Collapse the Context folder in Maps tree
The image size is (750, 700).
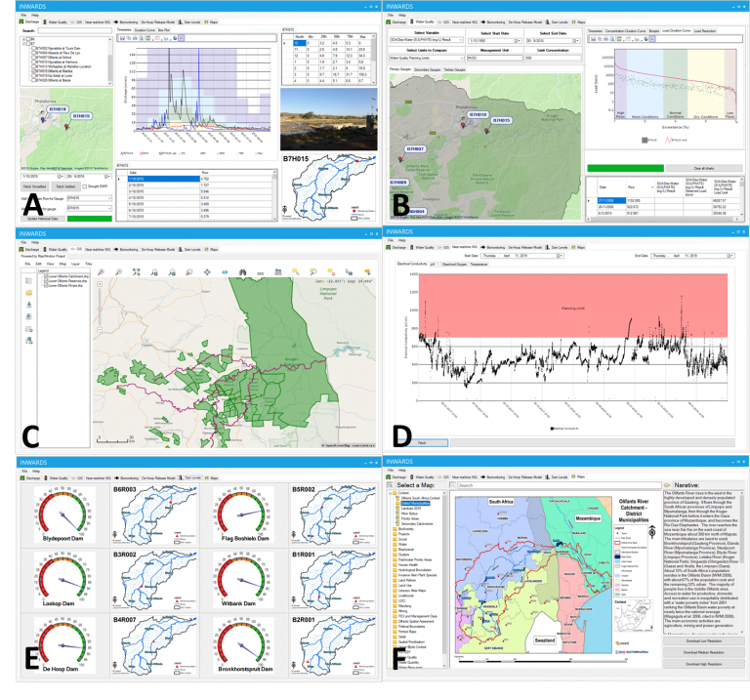(x=390, y=492)
